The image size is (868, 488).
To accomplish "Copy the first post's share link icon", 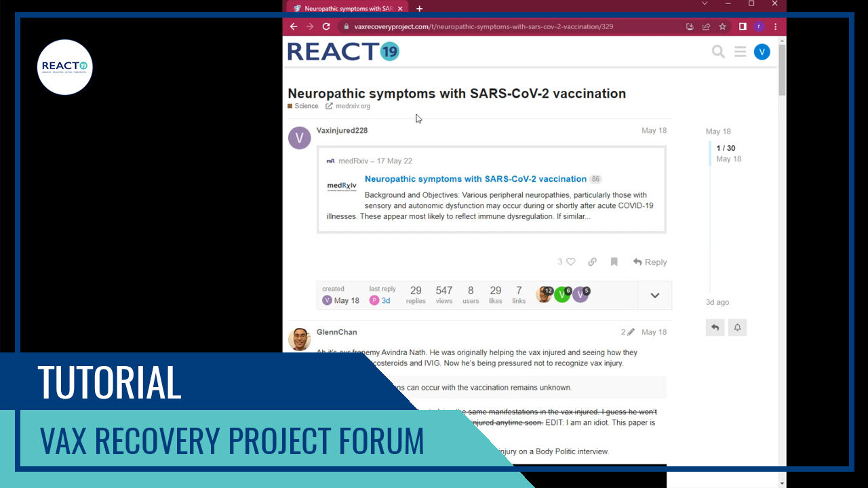I will pyautogui.click(x=592, y=262).
